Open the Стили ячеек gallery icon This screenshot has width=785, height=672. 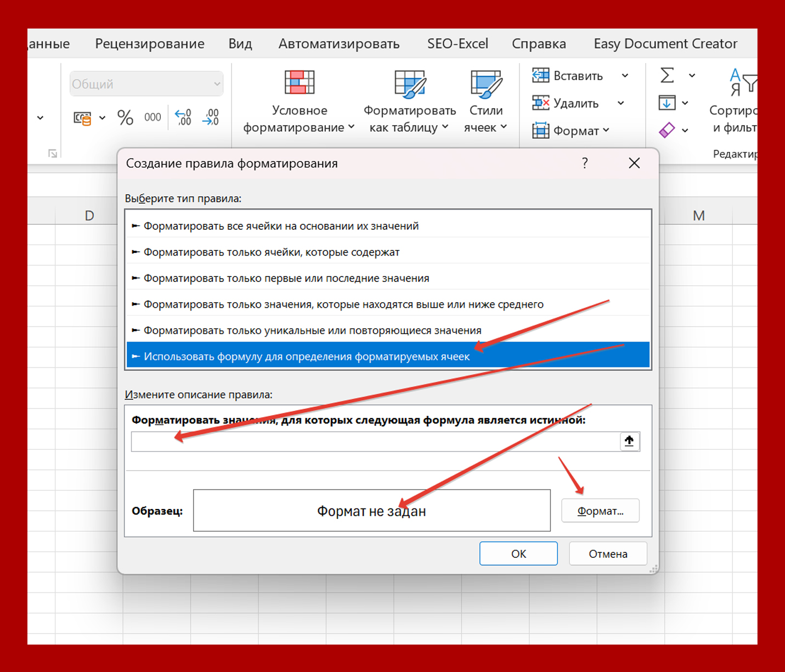[486, 84]
